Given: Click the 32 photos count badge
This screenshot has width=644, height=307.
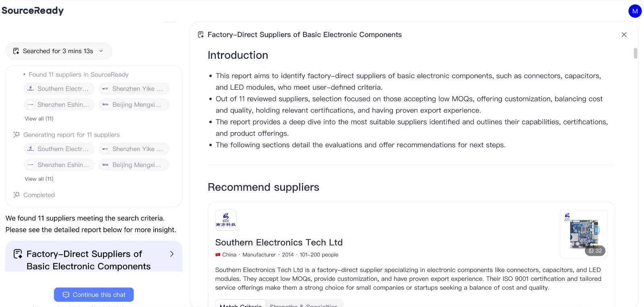Looking at the screenshot, I should coord(595,251).
